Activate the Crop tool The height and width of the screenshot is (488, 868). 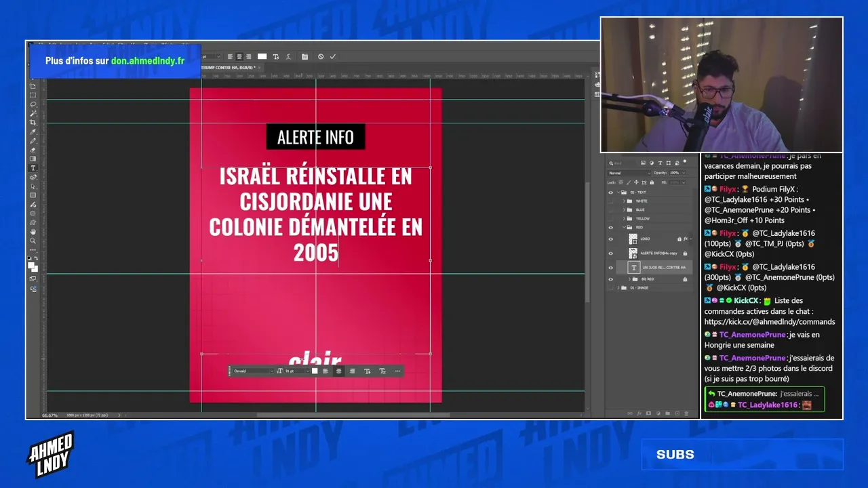tap(33, 123)
